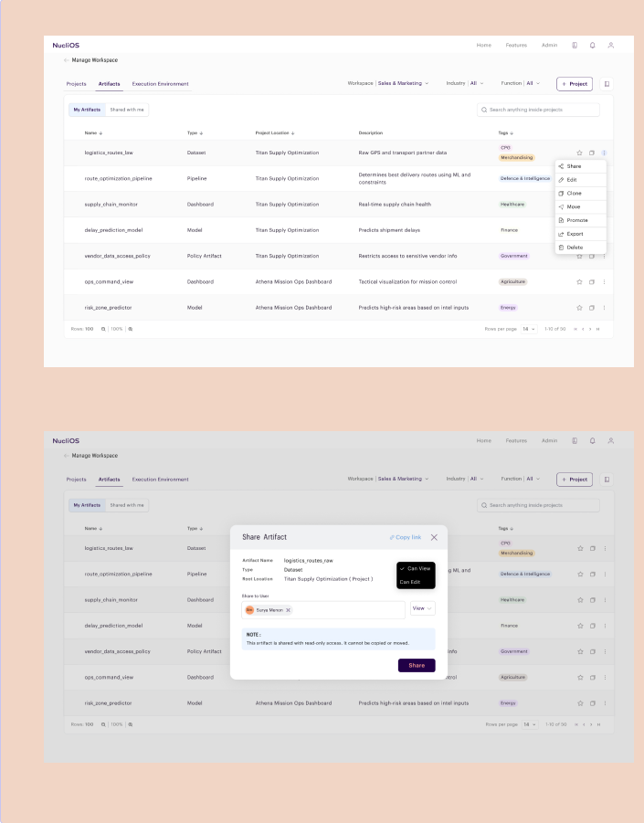Click the Share to User input field
This screenshot has height=823, width=644.
pyautogui.click(x=323, y=610)
